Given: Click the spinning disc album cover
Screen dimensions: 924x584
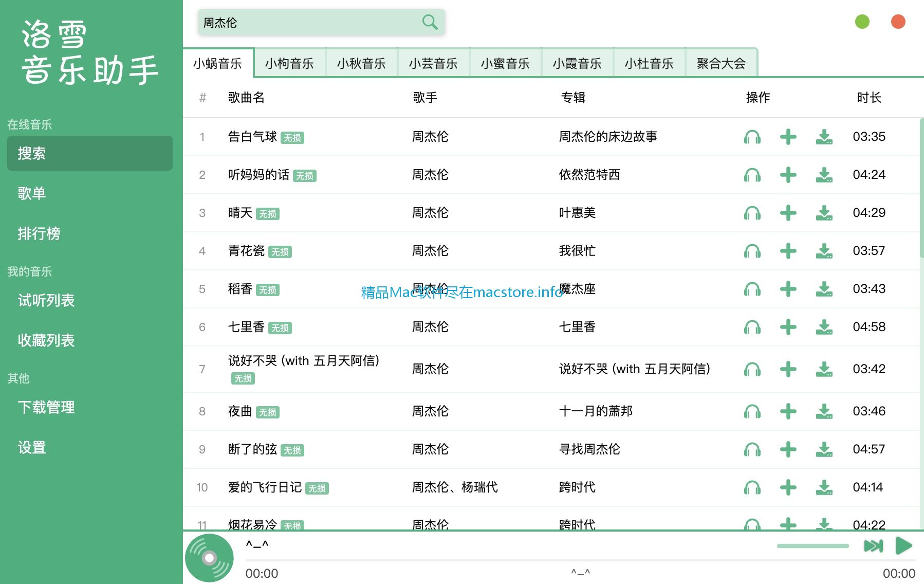Looking at the screenshot, I should (209, 558).
